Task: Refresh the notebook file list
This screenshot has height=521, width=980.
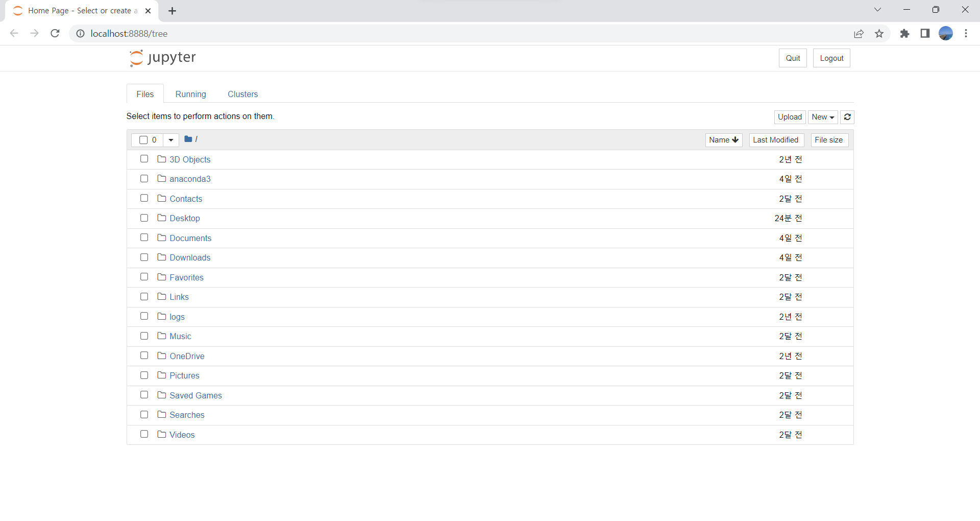Action: coord(847,117)
